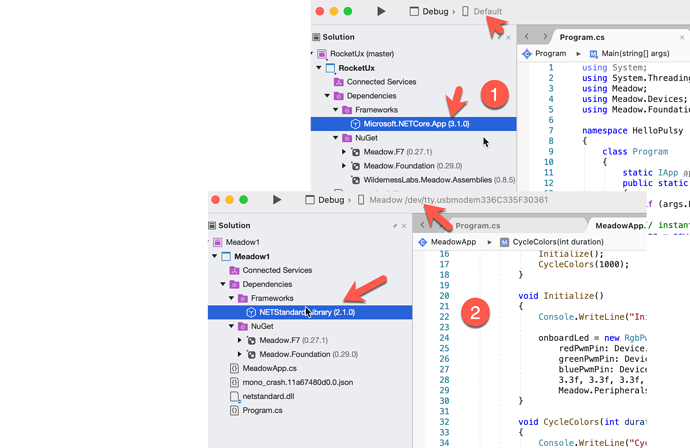Close the Solution pad in RocketUx window
This screenshot has width=690, height=448.
coord(508,37)
